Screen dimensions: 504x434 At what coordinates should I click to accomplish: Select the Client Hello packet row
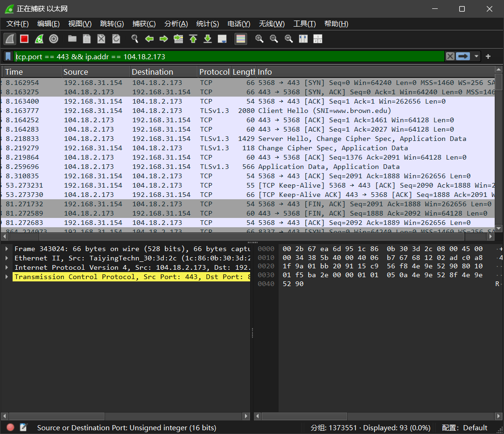click(248, 111)
